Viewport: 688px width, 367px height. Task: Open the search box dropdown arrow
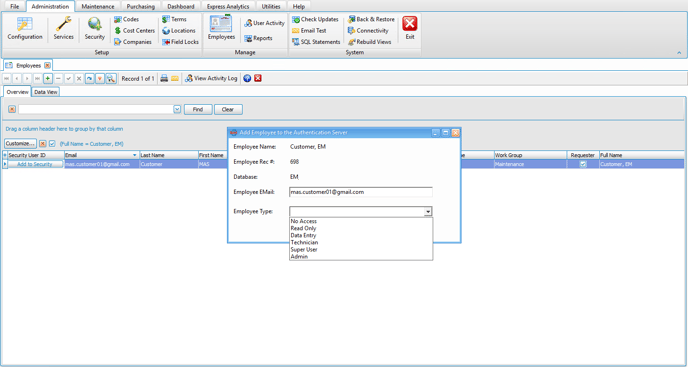[x=177, y=109]
